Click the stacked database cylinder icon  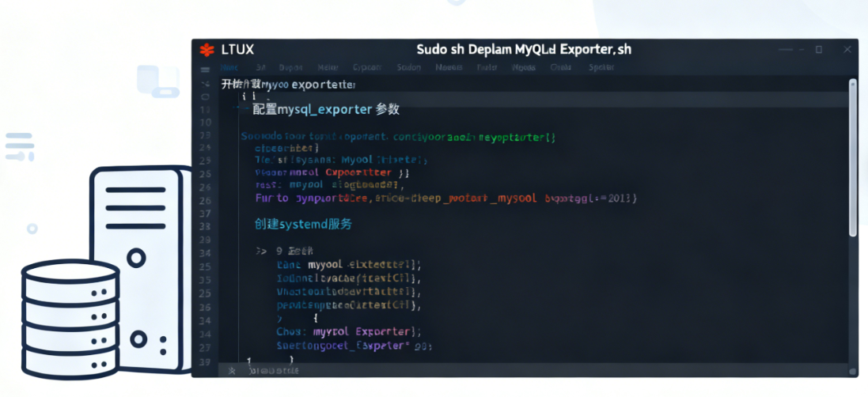[x=70, y=318]
